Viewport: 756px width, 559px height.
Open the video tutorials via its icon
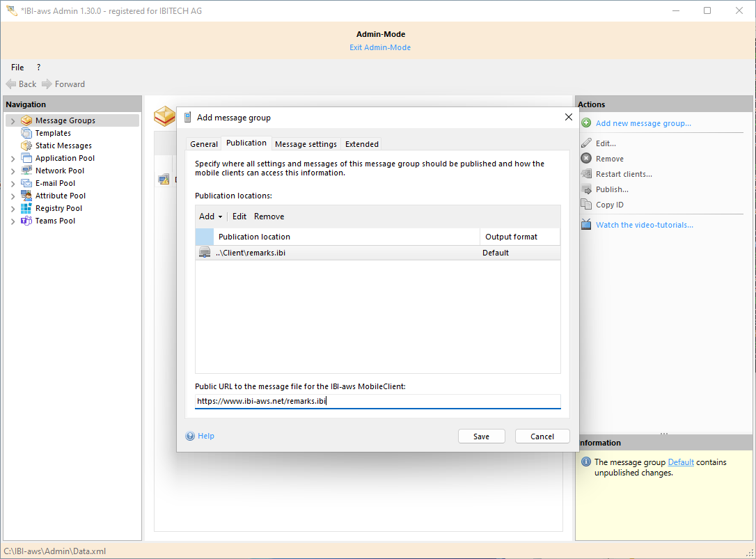point(586,224)
